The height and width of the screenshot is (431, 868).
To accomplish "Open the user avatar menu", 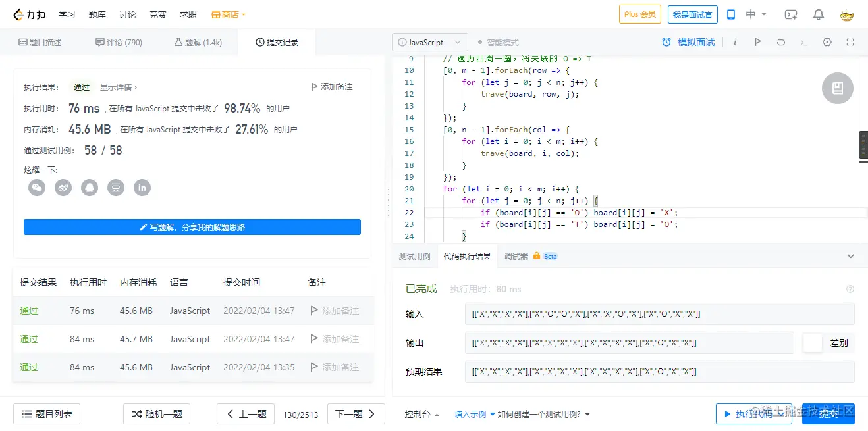I will tap(847, 14).
